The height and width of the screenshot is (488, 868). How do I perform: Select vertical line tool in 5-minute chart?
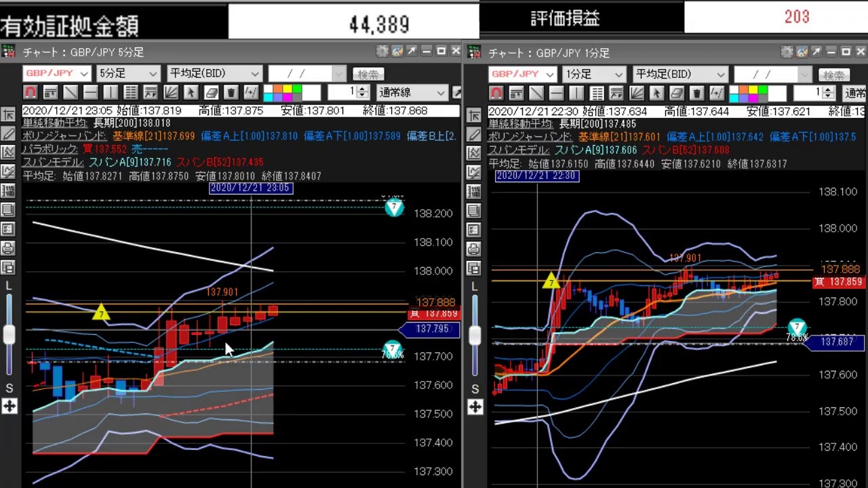(x=111, y=93)
